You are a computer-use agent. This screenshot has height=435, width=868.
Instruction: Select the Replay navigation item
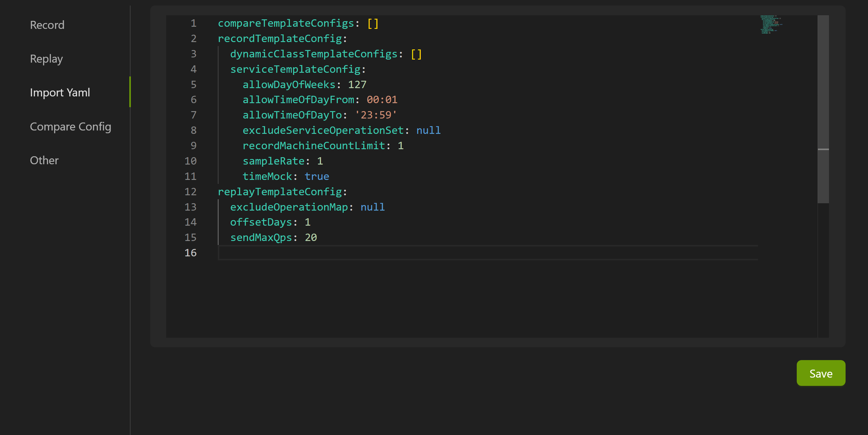[x=47, y=58]
